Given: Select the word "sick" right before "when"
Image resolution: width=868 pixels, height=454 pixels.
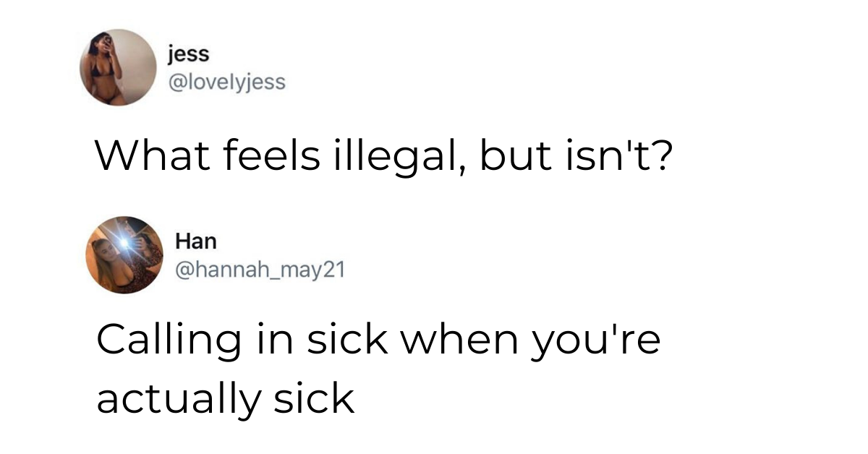Looking at the screenshot, I should tap(347, 340).
